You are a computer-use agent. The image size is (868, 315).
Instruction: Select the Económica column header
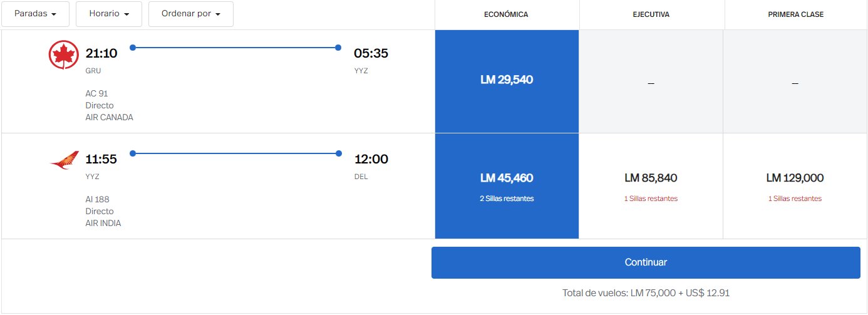click(x=507, y=14)
